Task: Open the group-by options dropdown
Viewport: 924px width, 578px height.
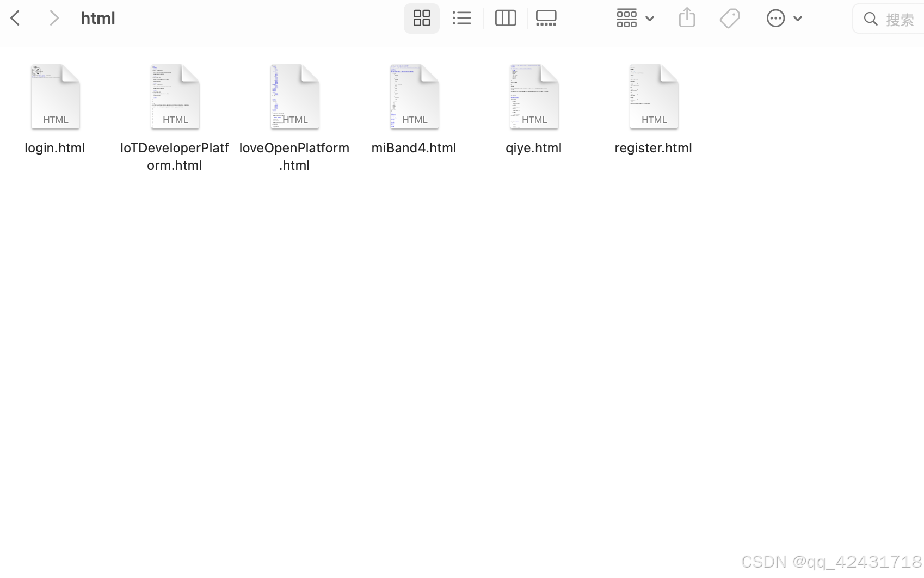Action: click(635, 19)
